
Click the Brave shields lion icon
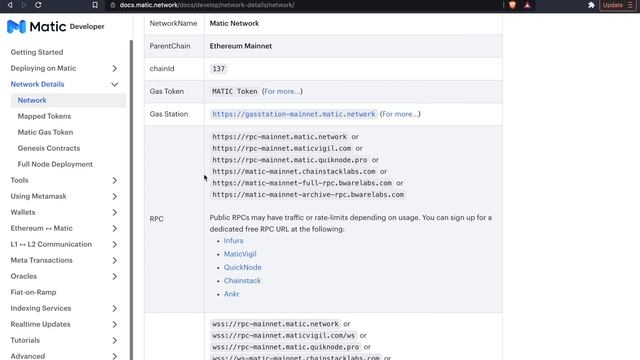(512, 5)
